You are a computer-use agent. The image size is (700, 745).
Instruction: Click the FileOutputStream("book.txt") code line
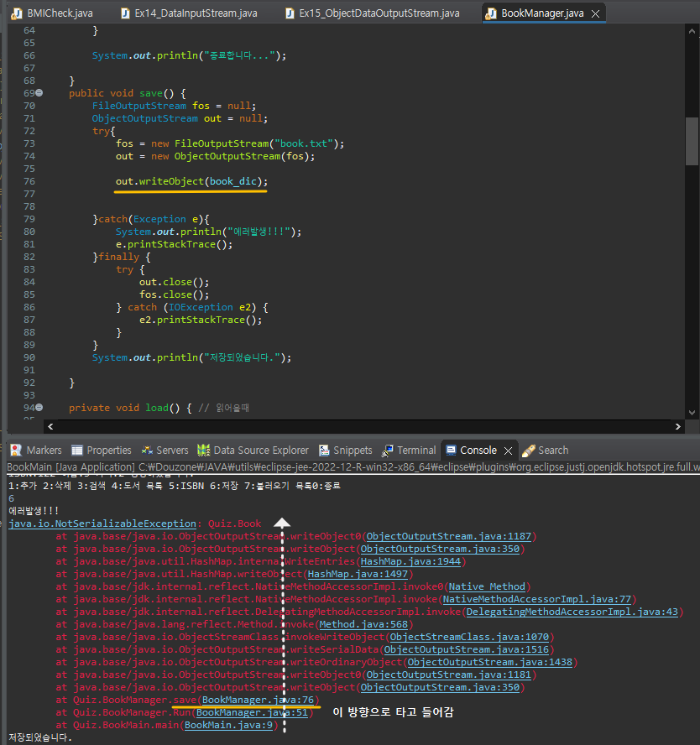[x=230, y=143]
